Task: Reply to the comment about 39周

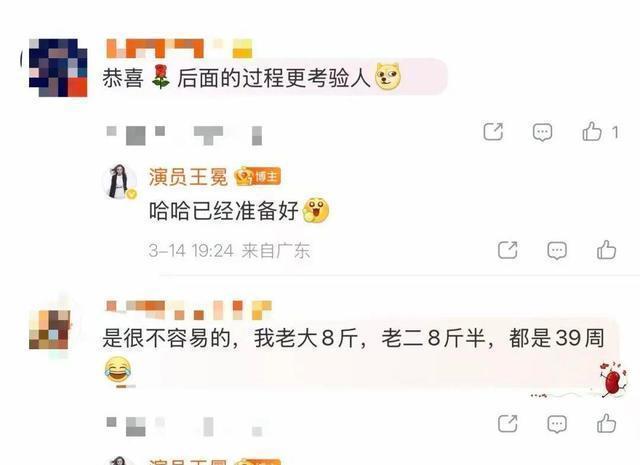Action: point(557,424)
